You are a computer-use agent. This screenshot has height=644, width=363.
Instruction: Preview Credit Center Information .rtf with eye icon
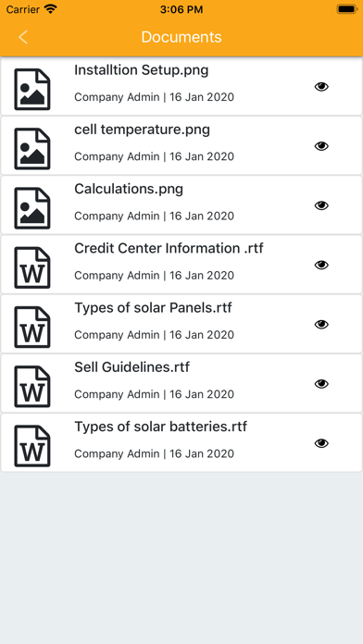click(321, 266)
